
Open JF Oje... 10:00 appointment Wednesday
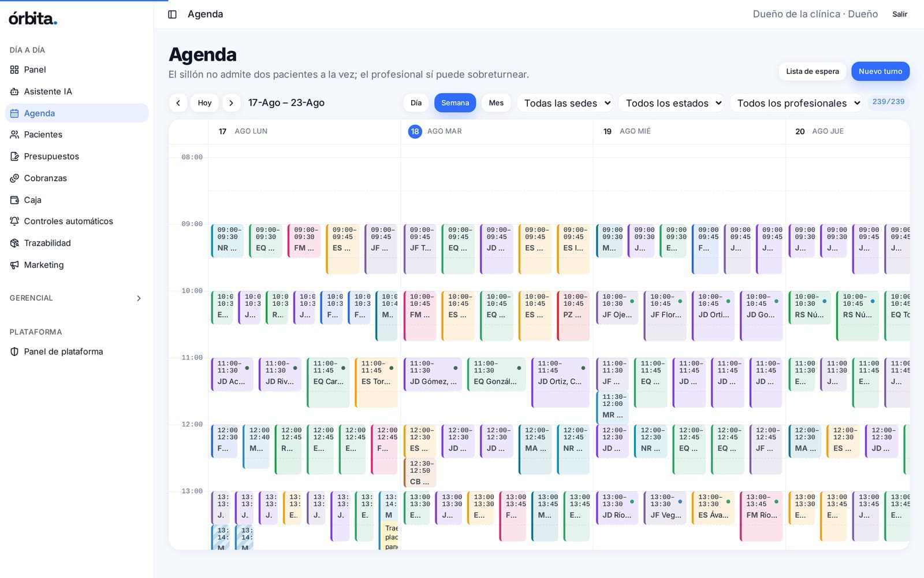(617, 307)
